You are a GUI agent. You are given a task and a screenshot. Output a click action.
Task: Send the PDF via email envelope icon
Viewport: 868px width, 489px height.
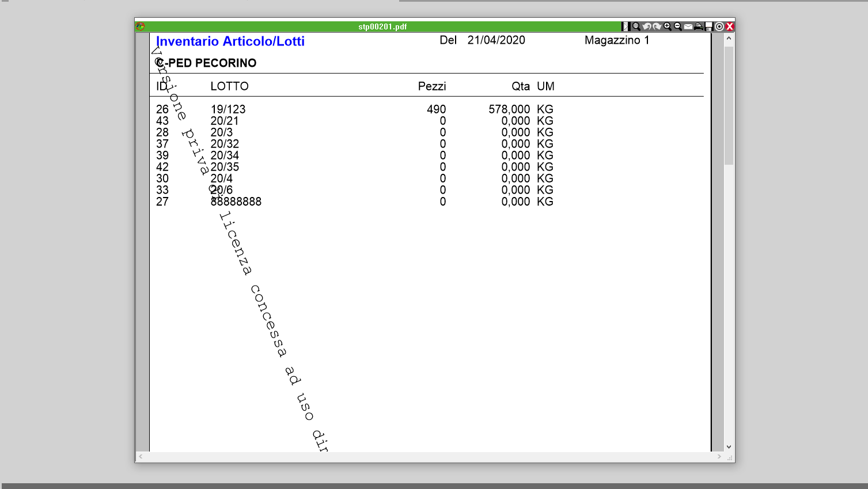pos(688,26)
